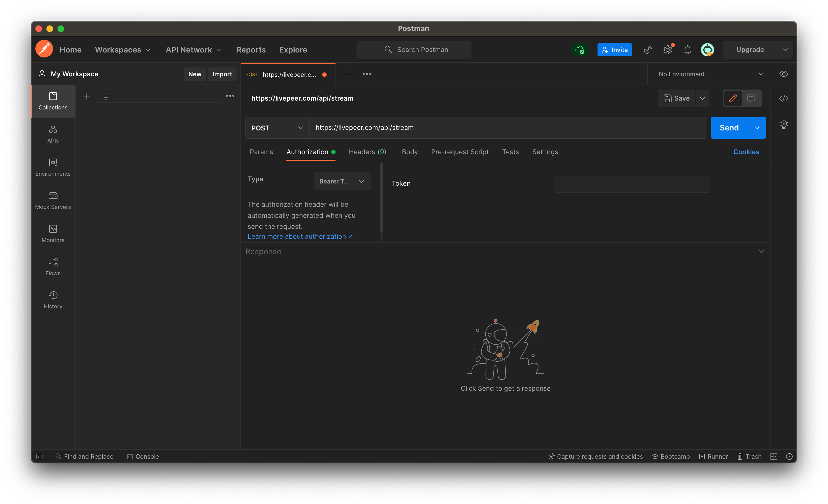Open collections panel more options ellipsis
Viewport: 828px width, 504px height.
[x=230, y=96]
